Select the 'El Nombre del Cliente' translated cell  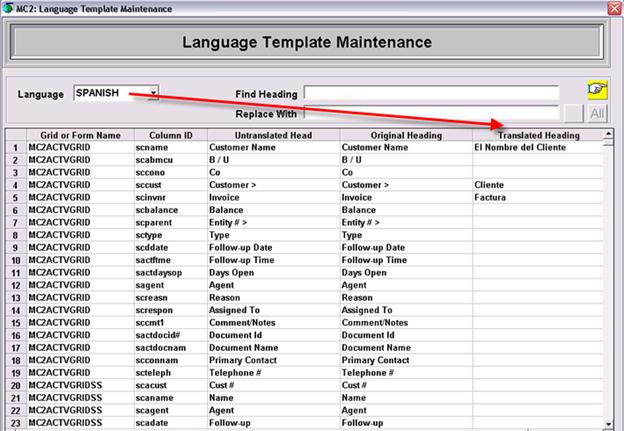click(x=538, y=148)
